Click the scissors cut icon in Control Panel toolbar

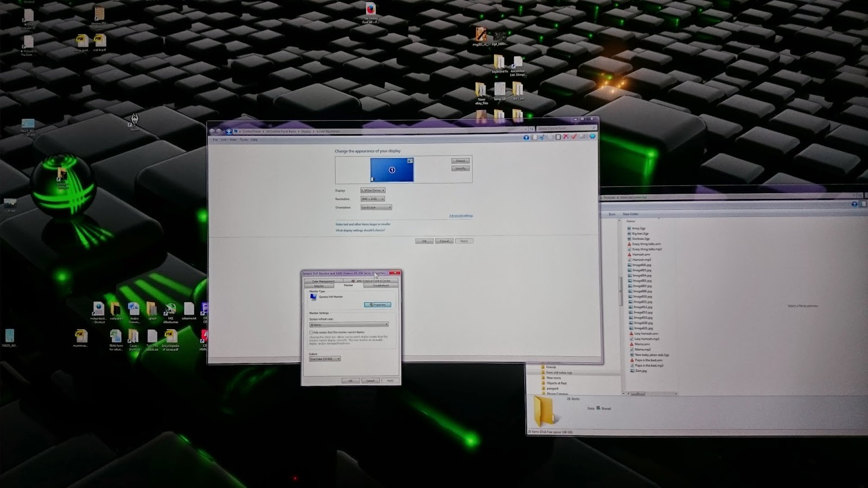point(541,137)
